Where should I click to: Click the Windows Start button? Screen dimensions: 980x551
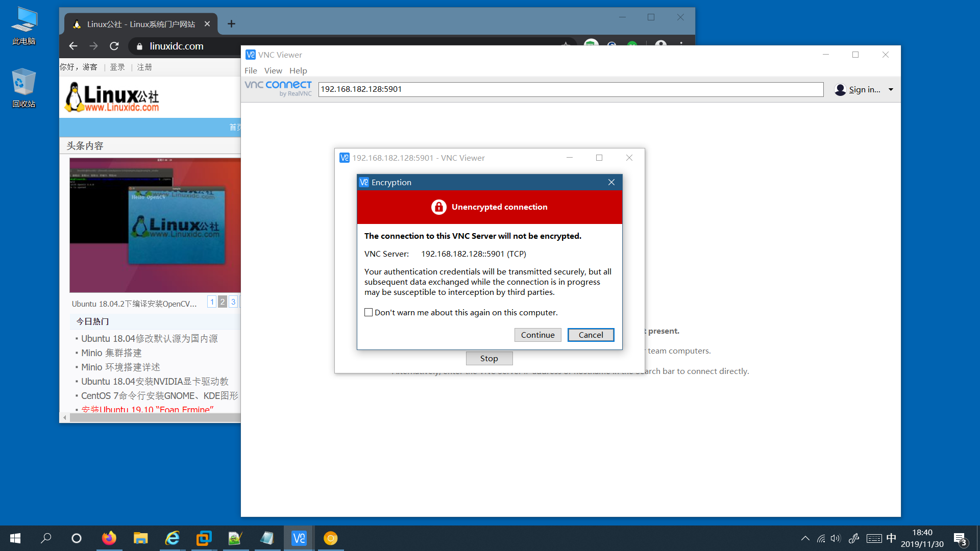coord(15,538)
